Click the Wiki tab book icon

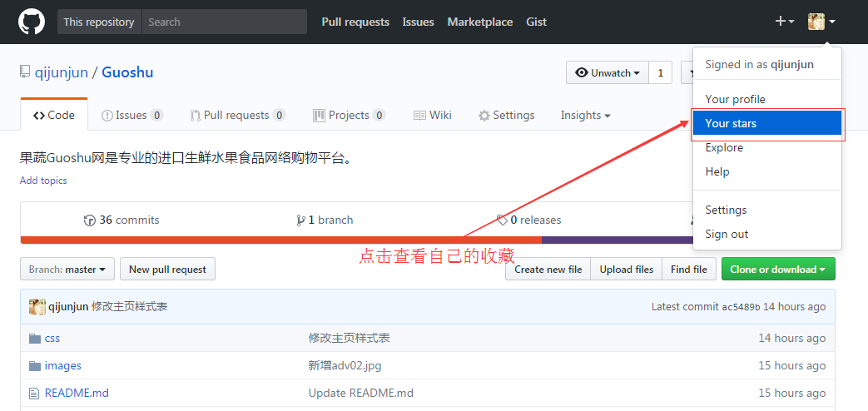419,116
